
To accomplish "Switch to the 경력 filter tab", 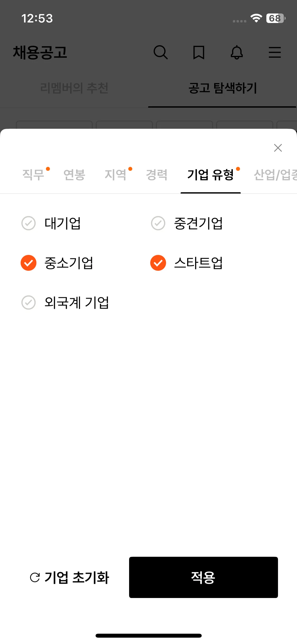I will pos(157,175).
